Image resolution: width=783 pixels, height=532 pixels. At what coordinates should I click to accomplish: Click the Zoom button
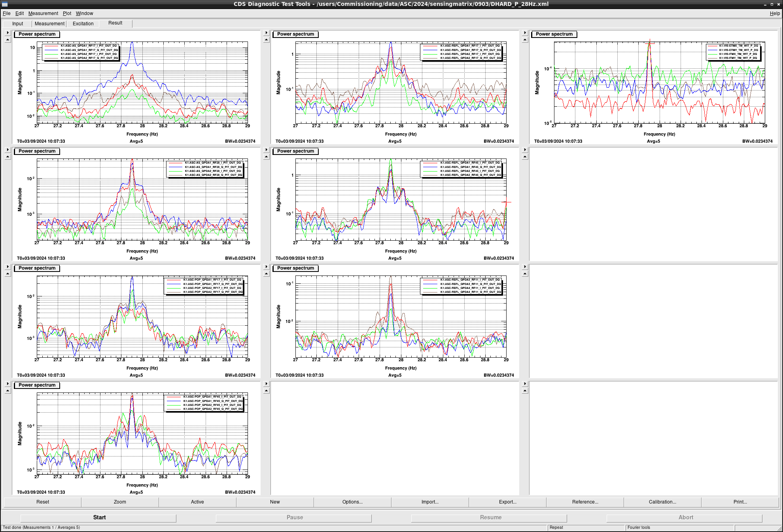point(120,502)
